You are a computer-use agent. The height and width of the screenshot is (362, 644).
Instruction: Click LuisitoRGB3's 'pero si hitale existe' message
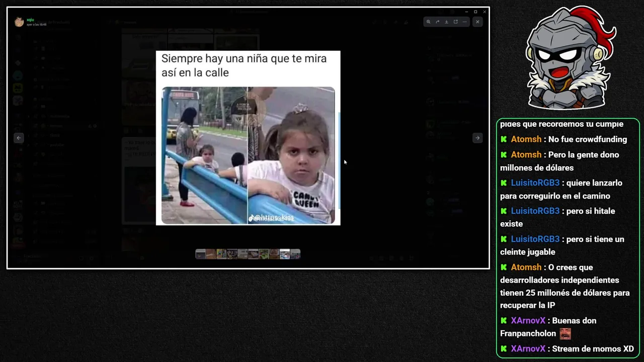pos(557,217)
